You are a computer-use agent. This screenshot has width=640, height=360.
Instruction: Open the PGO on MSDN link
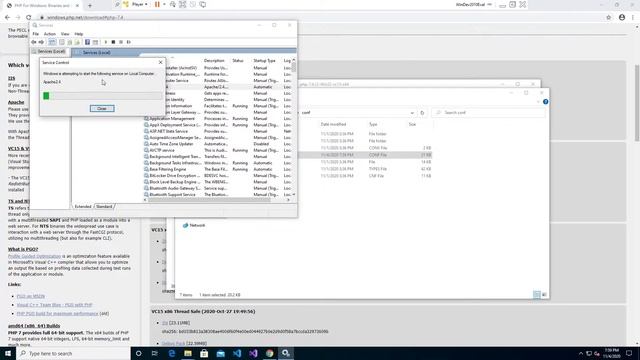(31, 296)
